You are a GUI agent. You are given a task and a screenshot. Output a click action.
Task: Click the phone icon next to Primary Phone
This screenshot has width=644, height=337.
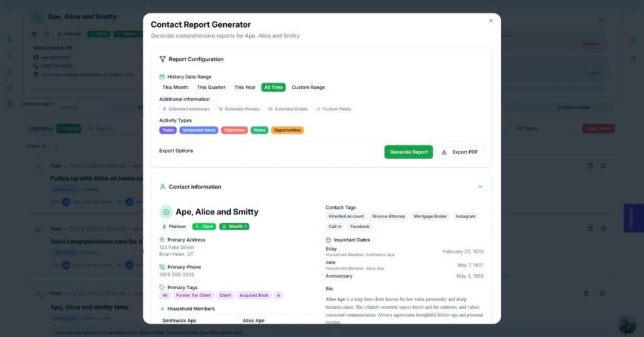coord(162,267)
